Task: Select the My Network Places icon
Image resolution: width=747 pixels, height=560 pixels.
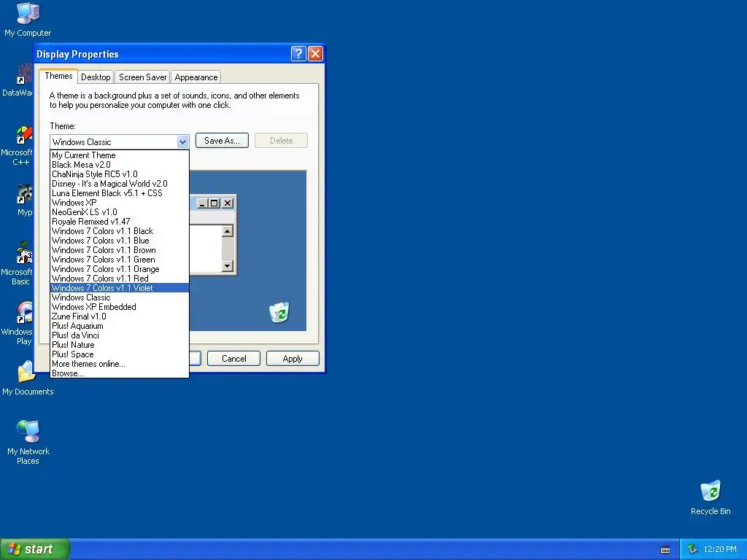Action: point(28,442)
